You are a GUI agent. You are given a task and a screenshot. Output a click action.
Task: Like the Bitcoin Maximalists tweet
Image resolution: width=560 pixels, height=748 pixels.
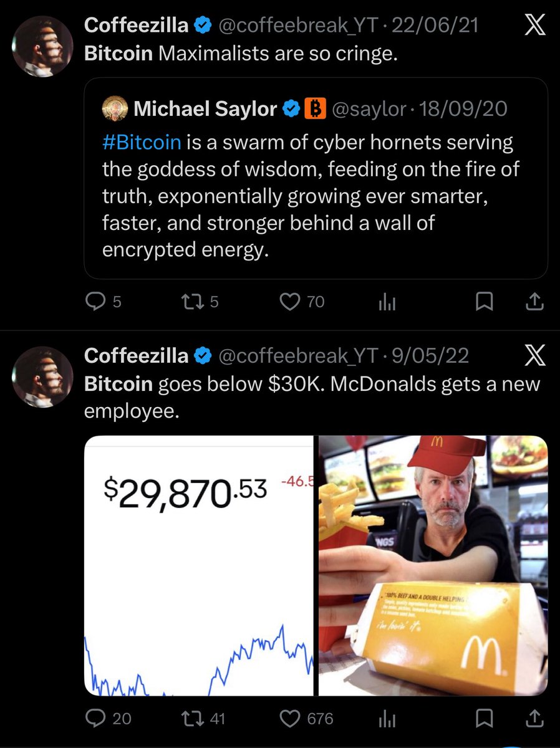pyautogui.click(x=289, y=302)
